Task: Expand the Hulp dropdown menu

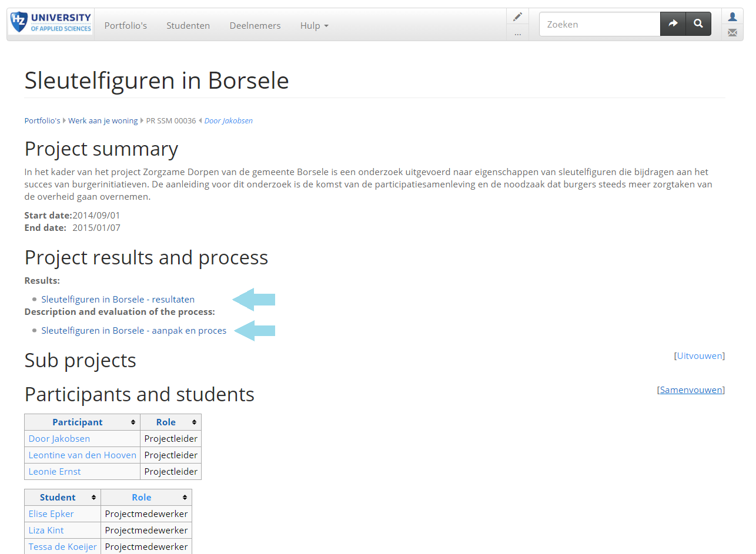Action: 314,25
